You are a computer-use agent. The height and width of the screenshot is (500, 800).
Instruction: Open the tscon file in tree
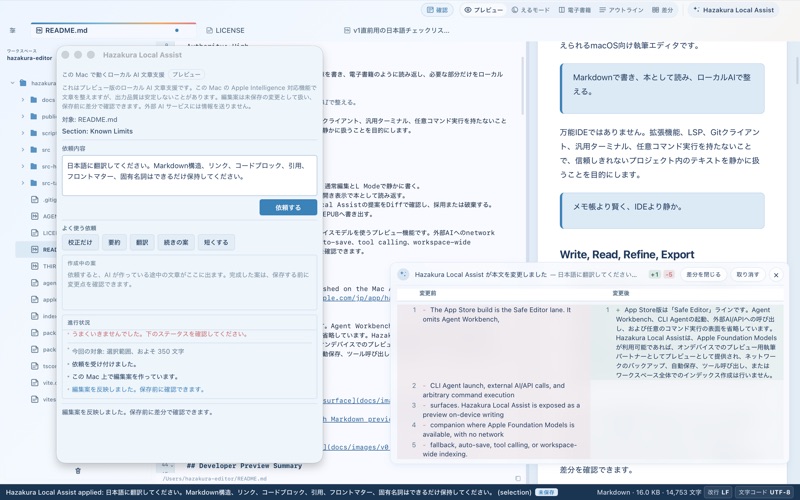44,366
